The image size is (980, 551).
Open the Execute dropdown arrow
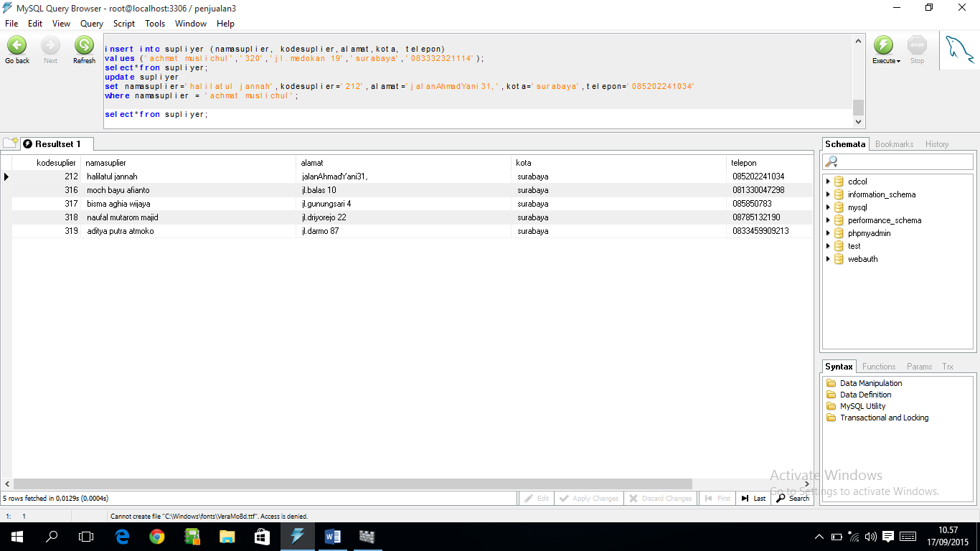point(898,61)
